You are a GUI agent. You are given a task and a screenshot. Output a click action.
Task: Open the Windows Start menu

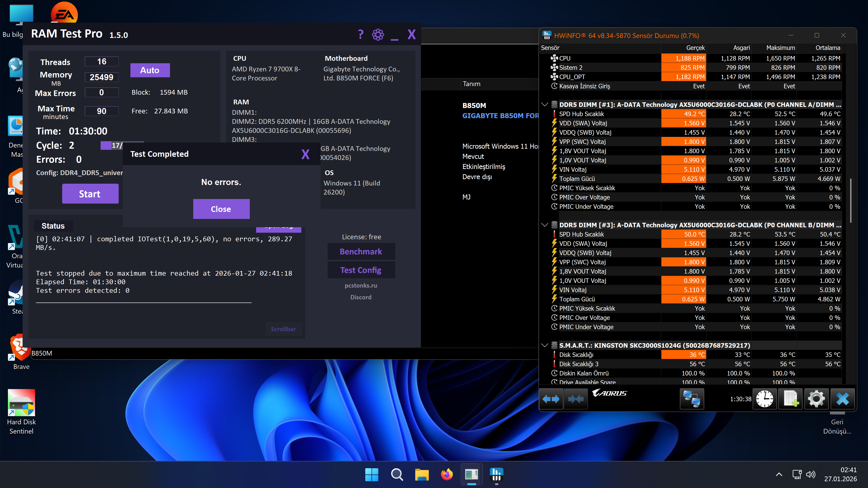372,474
